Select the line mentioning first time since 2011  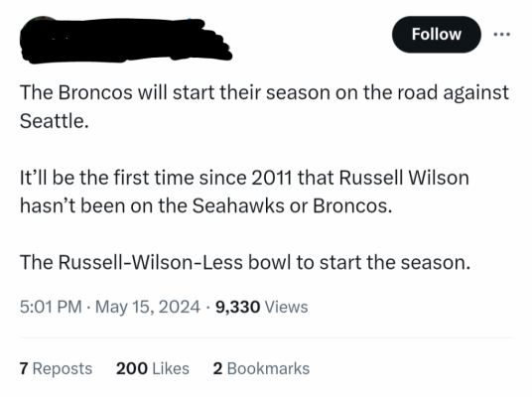click(x=244, y=178)
